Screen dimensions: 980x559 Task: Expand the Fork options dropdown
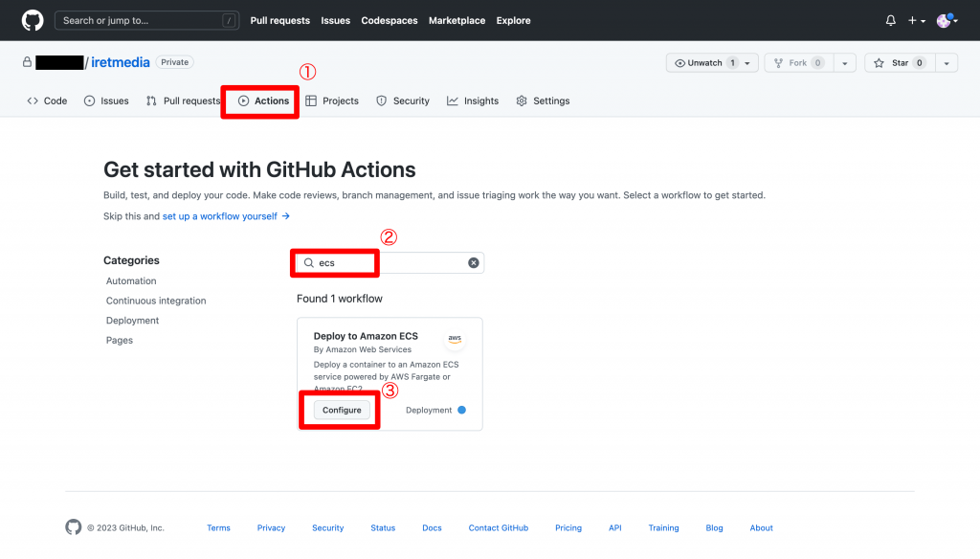tap(843, 62)
